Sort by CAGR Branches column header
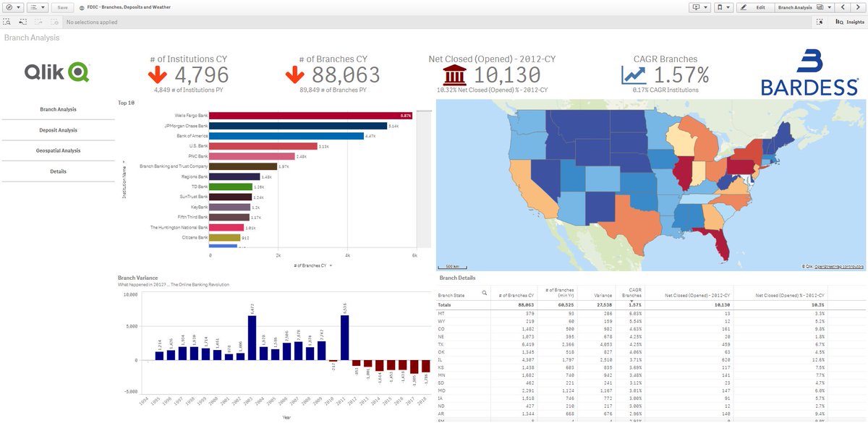This screenshot has height=423, width=868. point(631,292)
